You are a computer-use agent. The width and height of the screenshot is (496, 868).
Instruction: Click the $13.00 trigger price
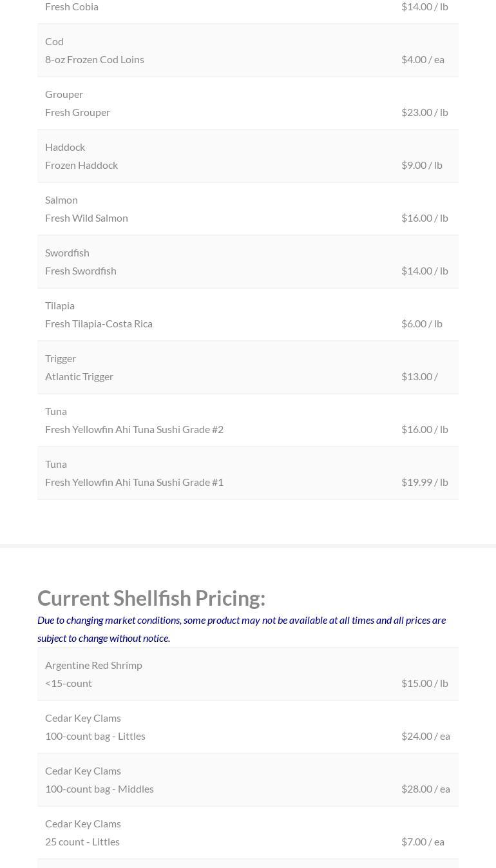(x=419, y=376)
